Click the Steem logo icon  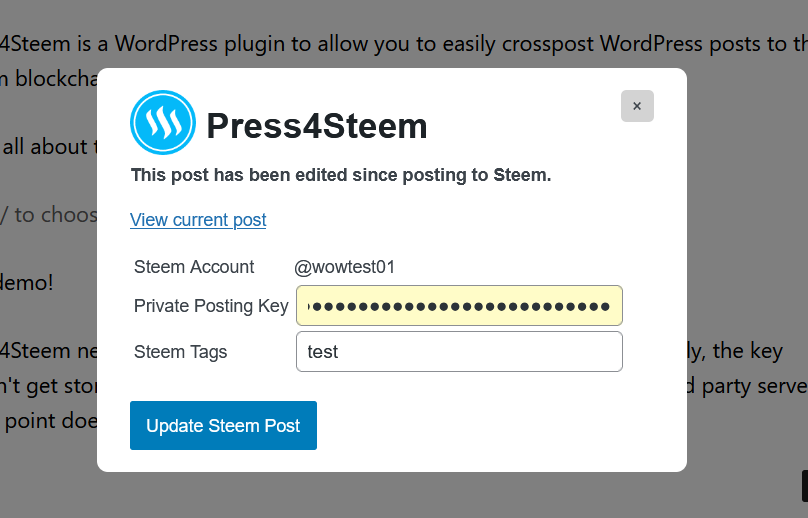pos(163,123)
